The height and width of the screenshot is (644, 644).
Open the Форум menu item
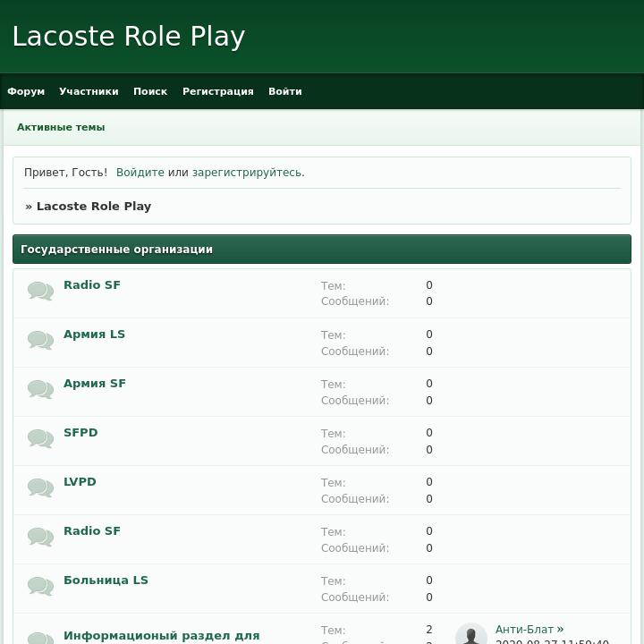click(x=26, y=91)
